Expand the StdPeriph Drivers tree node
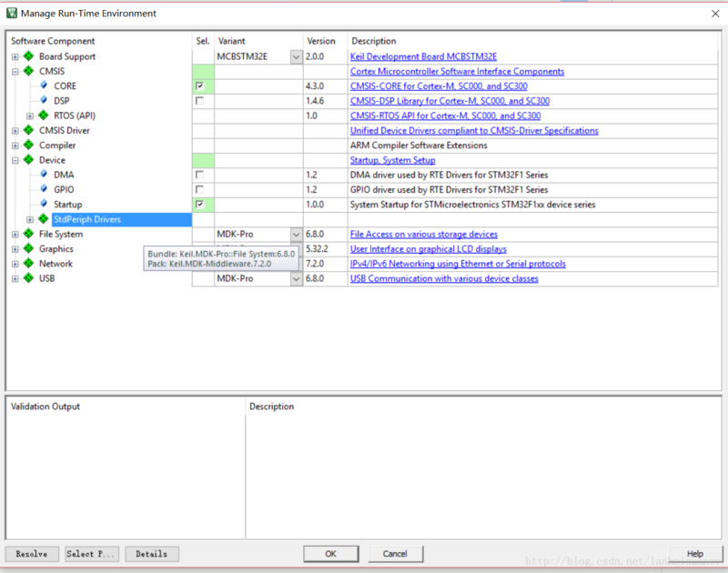 coord(30,219)
